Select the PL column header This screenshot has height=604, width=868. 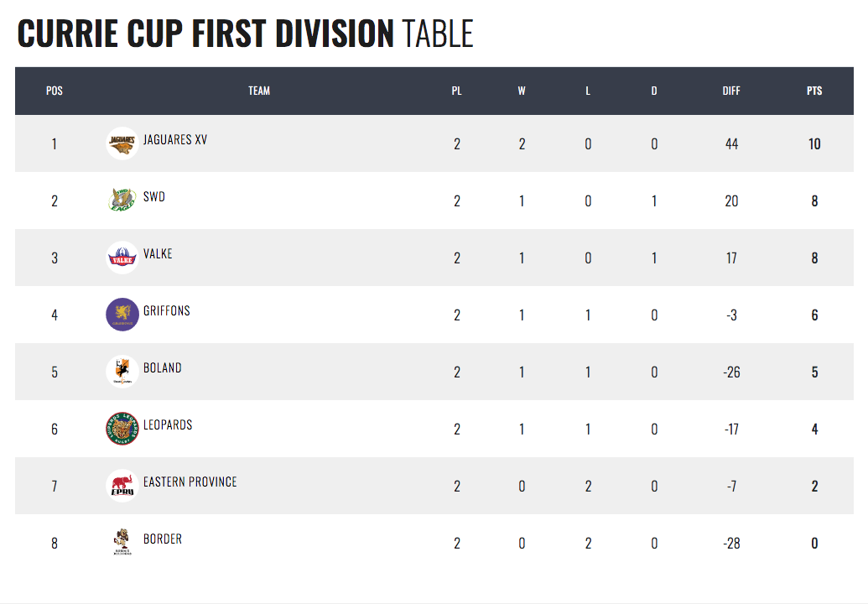pos(457,91)
